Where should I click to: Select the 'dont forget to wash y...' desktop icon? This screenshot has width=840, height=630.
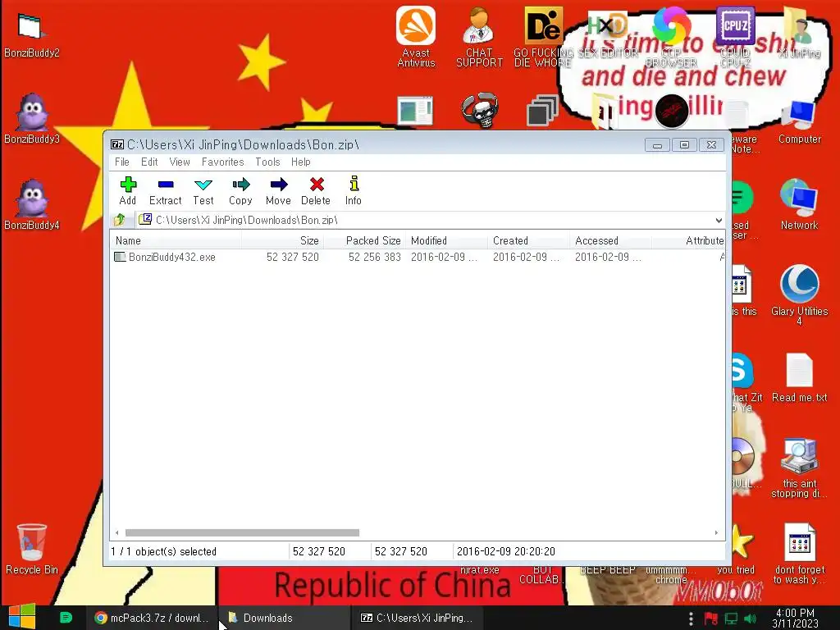click(799, 553)
